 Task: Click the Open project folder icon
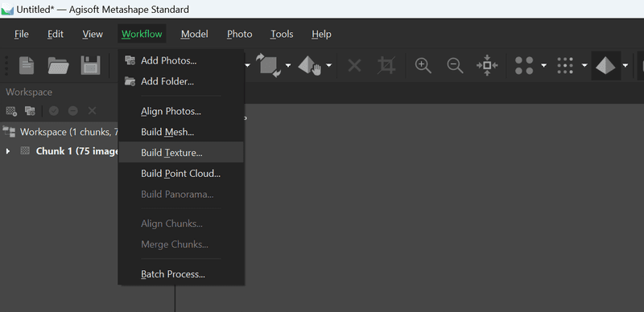[58, 65]
